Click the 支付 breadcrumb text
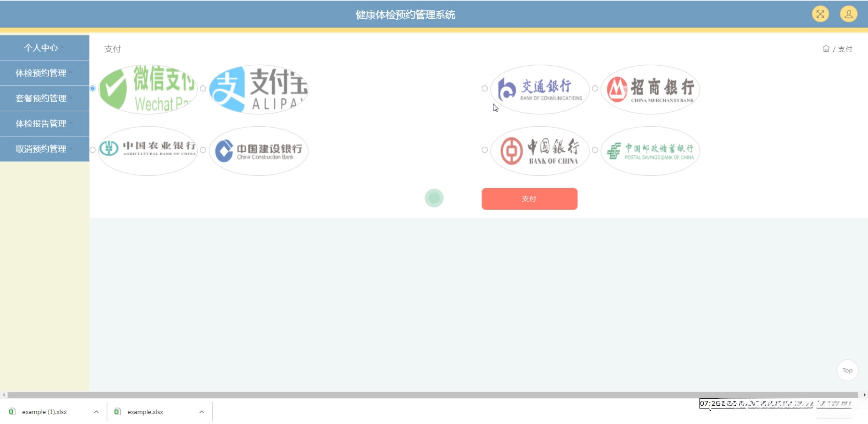868x424 pixels. coord(845,49)
